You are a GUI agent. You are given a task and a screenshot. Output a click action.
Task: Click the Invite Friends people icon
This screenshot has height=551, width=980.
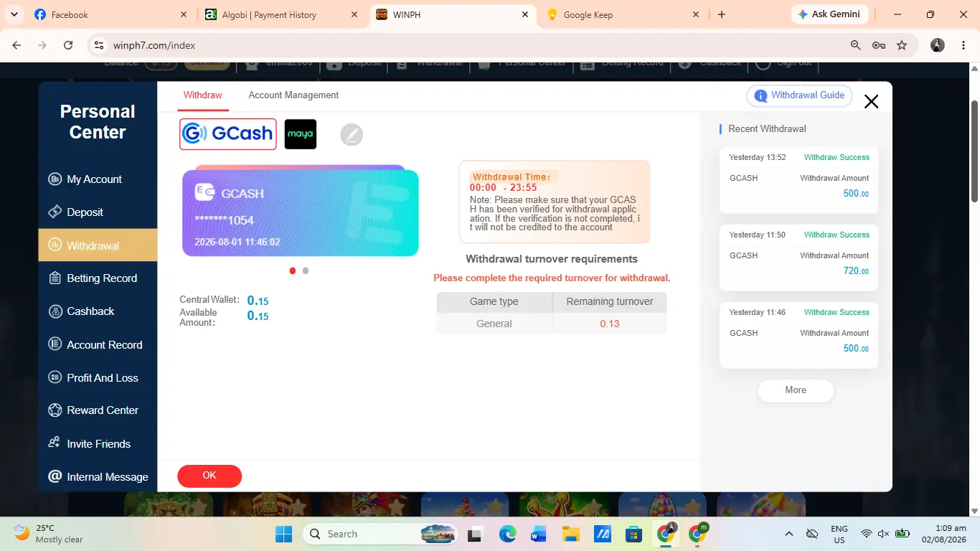(55, 443)
